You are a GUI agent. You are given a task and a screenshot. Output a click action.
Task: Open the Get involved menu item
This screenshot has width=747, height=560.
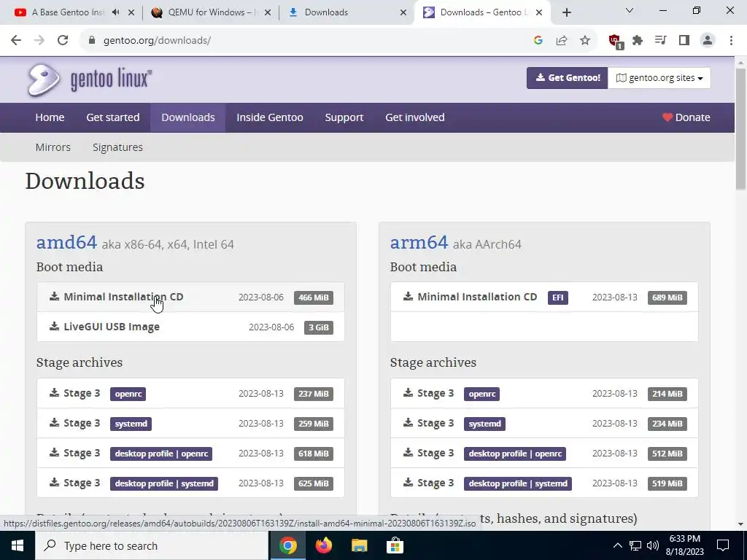[415, 117]
